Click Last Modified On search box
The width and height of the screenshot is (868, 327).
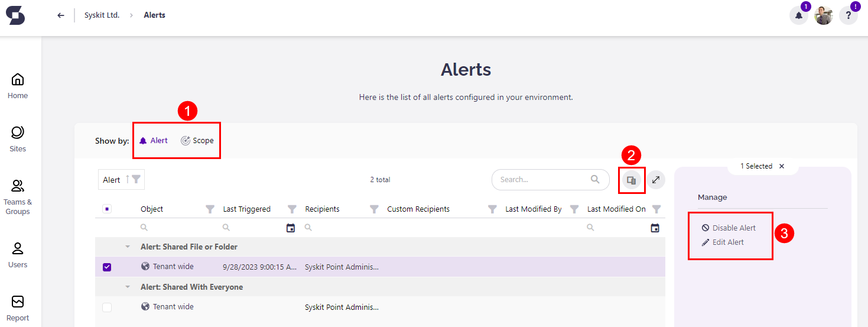click(x=616, y=228)
